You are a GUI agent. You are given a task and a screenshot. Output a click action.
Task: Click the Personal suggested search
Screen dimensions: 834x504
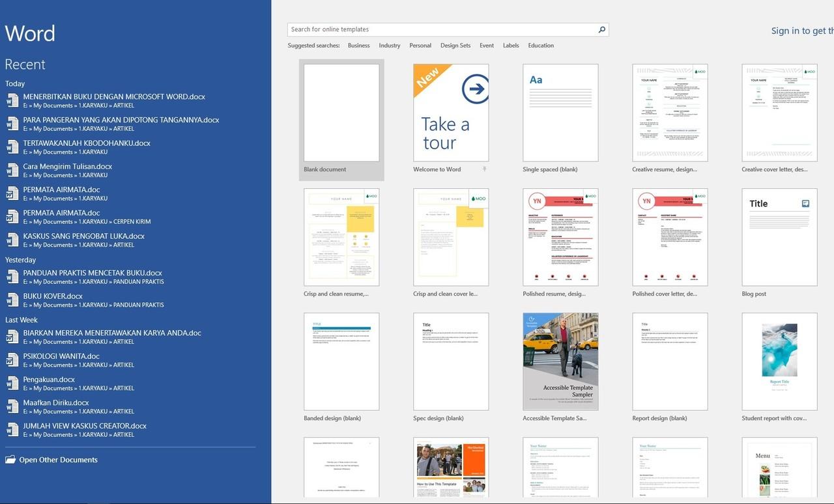pyautogui.click(x=420, y=46)
